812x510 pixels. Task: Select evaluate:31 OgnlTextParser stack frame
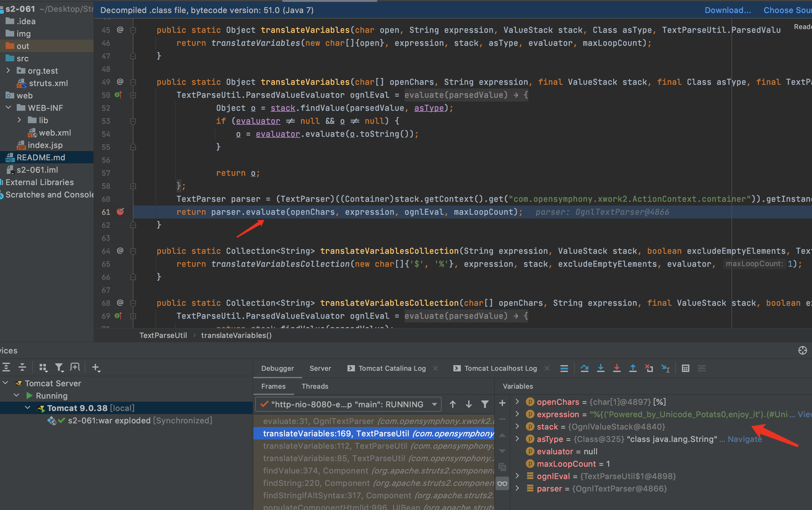point(373,421)
